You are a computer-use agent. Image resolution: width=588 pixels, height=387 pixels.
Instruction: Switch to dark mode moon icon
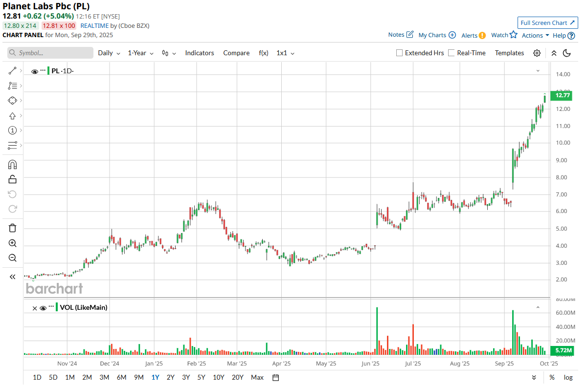[567, 53]
